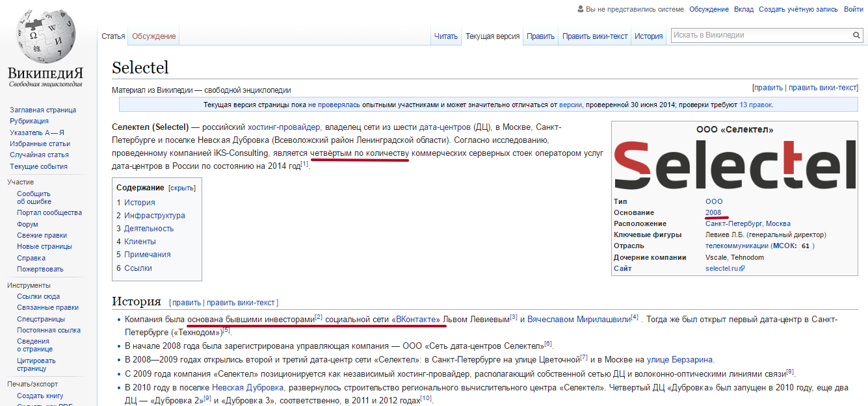This screenshot has height=406, width=868.
Task: Open the «ООО» company type link
Action: 714,201
